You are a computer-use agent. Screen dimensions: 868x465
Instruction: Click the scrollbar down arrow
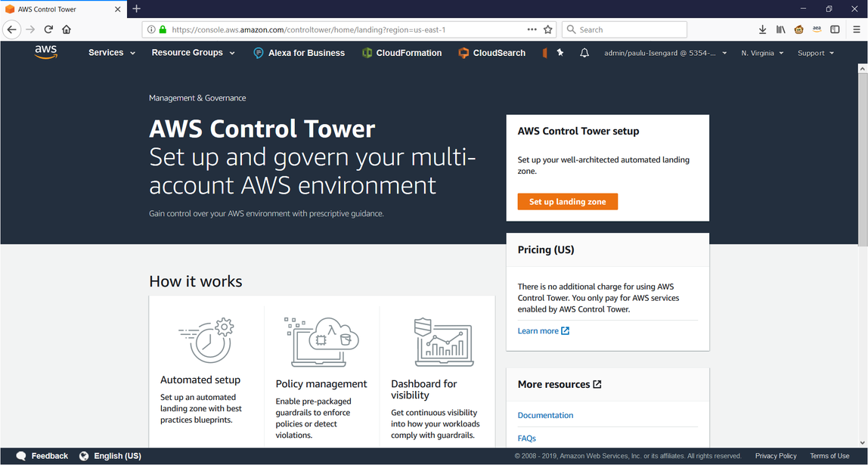[863, 442]
